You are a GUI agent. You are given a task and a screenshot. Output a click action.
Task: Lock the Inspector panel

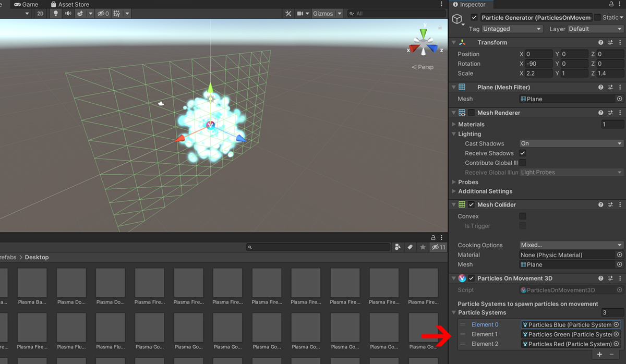click(611, 5)
